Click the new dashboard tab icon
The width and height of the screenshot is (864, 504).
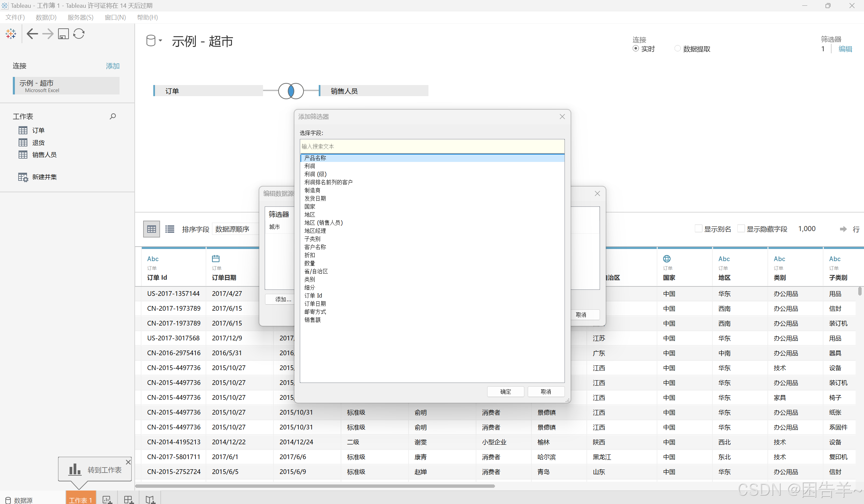tap(128, 500)
